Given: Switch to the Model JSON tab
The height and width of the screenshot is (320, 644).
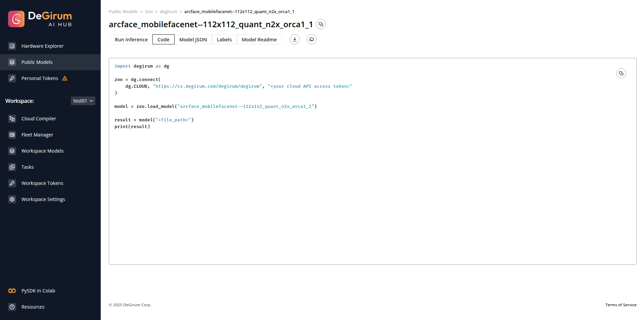Looking at the screenshot, I should pos(193,39).
